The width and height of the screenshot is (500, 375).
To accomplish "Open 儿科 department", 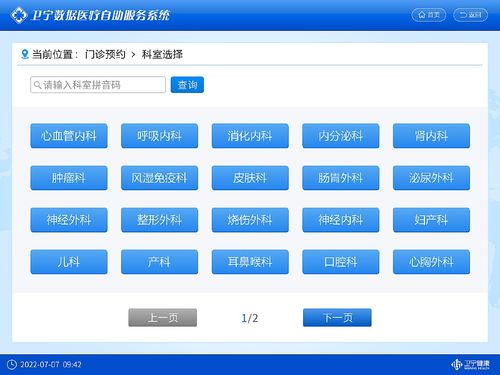I will click(69, 262).
